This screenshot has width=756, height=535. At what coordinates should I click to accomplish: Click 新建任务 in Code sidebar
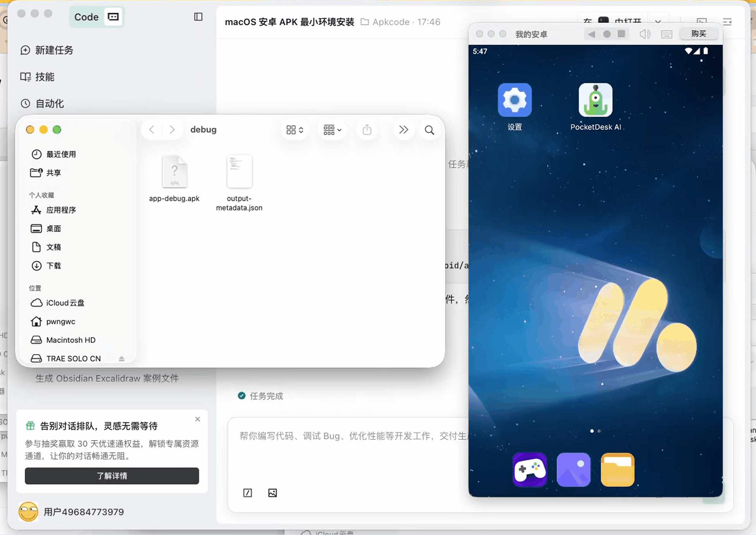(x=47, y=50)
